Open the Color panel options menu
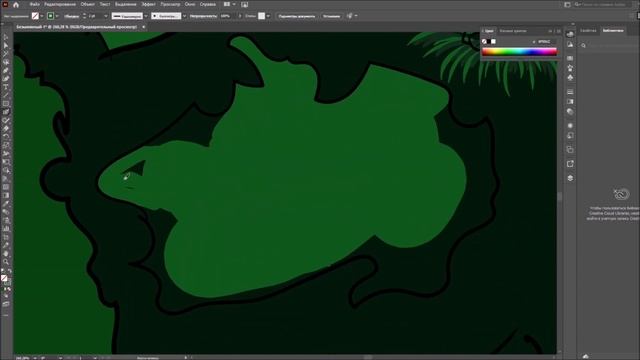This screenshot has height=360, width=640. [559, 31]
